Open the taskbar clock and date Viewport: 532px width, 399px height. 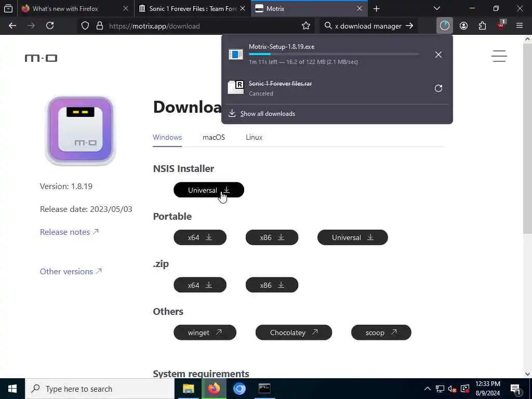coord(487,389)
